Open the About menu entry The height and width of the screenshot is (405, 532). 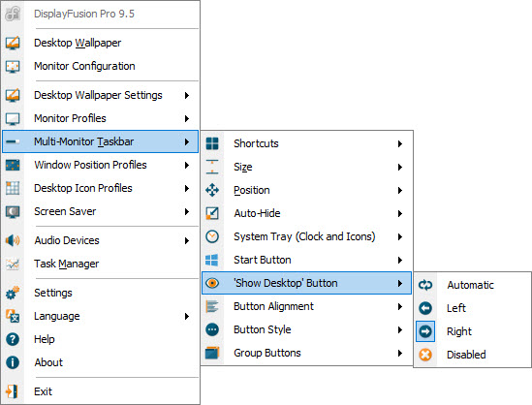point(101,362)
